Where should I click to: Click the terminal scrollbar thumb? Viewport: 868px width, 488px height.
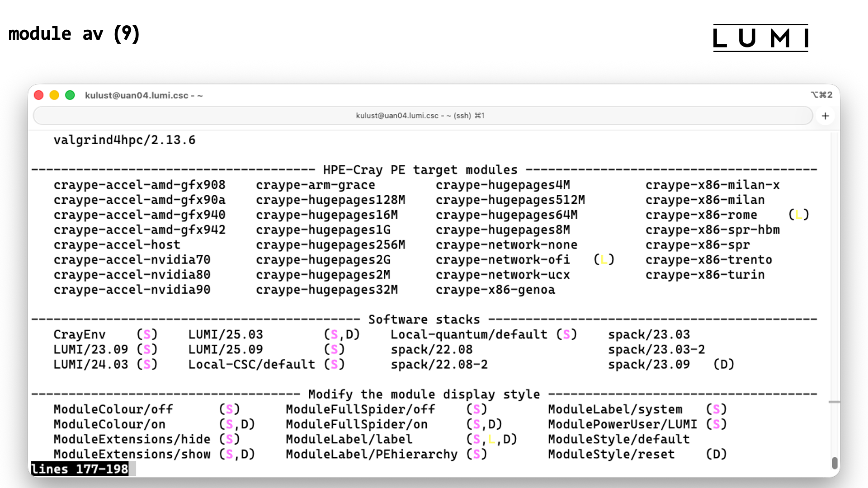pyautogui.click(x=835, y=463)
